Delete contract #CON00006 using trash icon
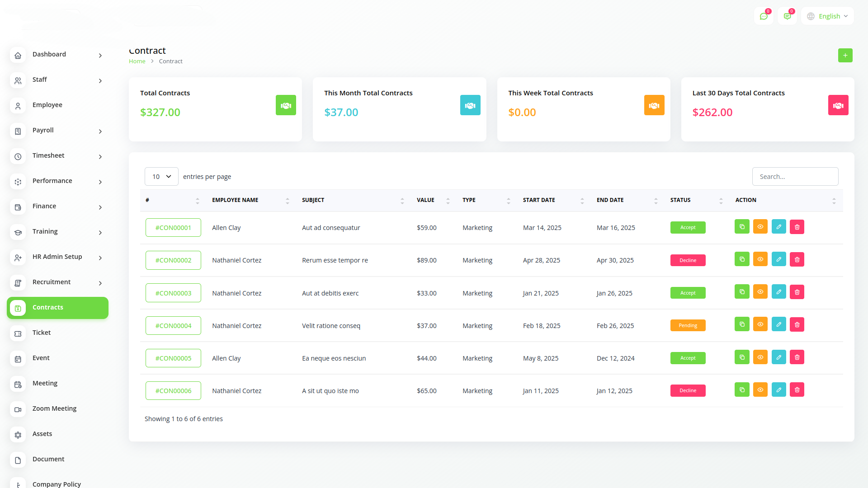Viewport: 868px width, 488px height. pyautogui.click(x=797, y=390)
